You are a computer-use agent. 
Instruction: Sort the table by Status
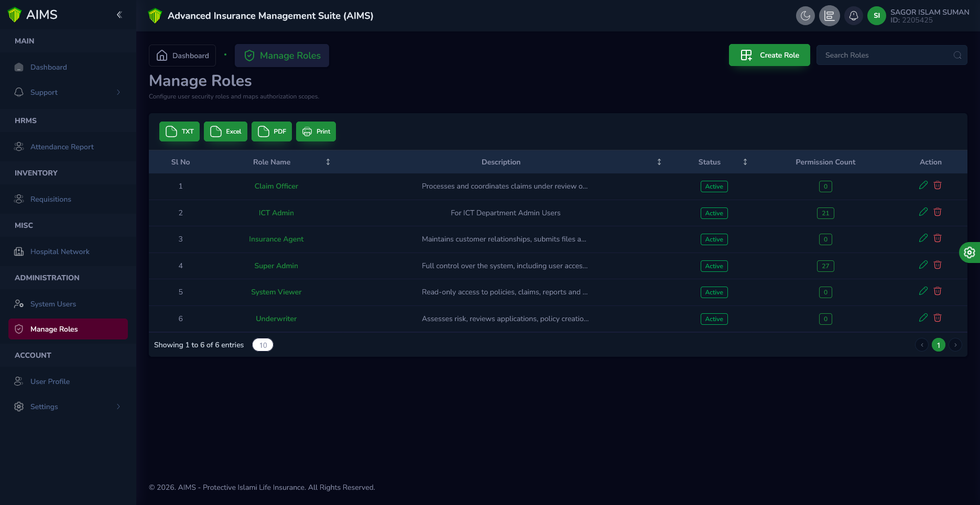click(x=745, y=162)
